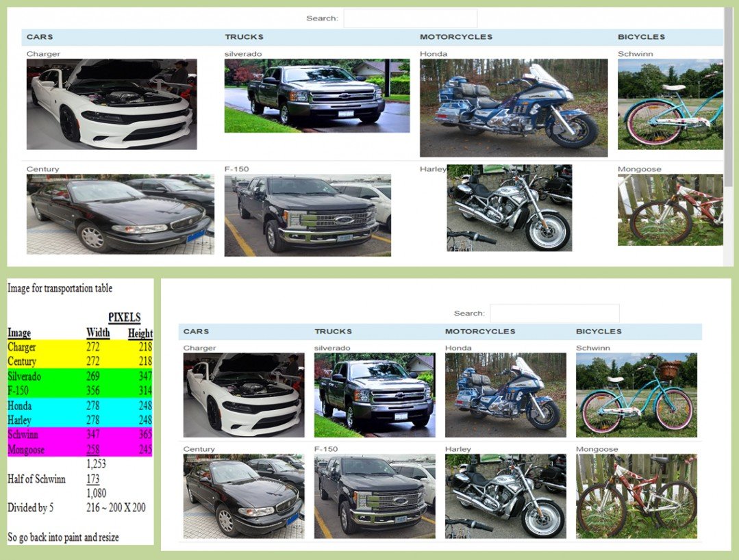Click BICYCLES header in bottom table
Screen dimensions: 739x560
tap(599, 331)
